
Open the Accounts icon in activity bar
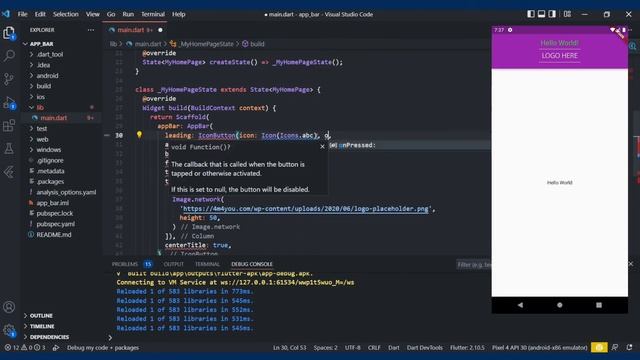click(9, 307)
